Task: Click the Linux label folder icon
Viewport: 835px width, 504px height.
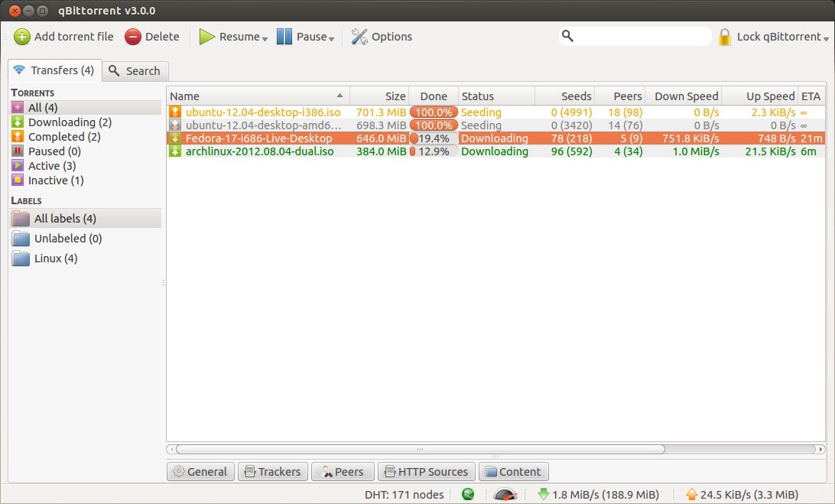Action: (x=21, y=259)
